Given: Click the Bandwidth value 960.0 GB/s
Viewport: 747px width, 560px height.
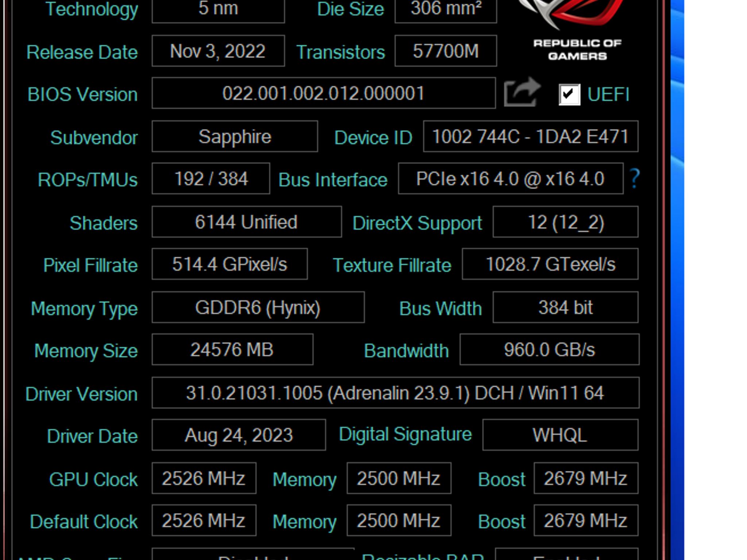Looking at the screenshot, I should click(x=549, y=349).
